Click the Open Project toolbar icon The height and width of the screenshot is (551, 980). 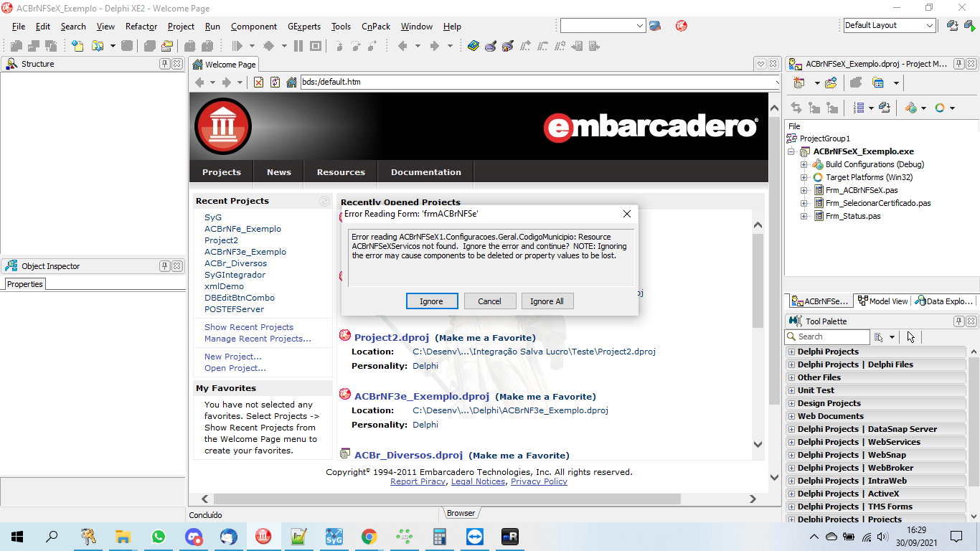click(x=167, y=46)
